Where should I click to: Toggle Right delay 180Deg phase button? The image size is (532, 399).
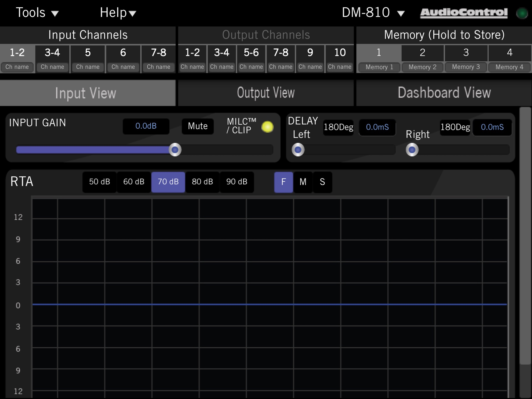[455, 127]
